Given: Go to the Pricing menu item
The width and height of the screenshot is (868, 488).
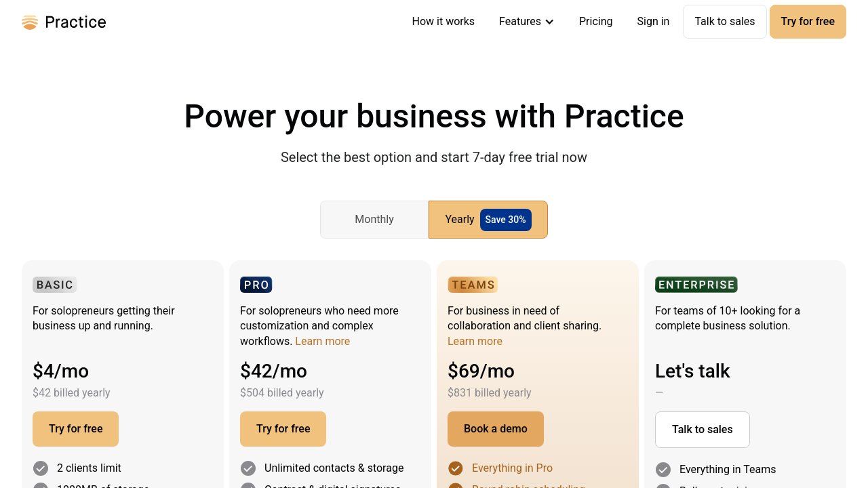Looking at the screenshot, I should click(x=595, y=22).
